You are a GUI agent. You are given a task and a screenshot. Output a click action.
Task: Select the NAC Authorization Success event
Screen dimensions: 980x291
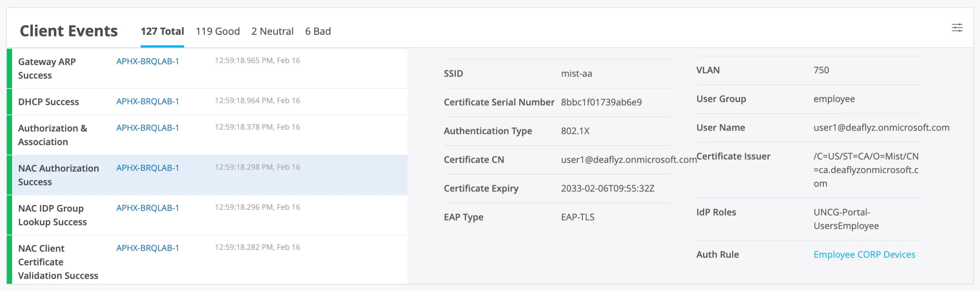click(x=58, y=175)
